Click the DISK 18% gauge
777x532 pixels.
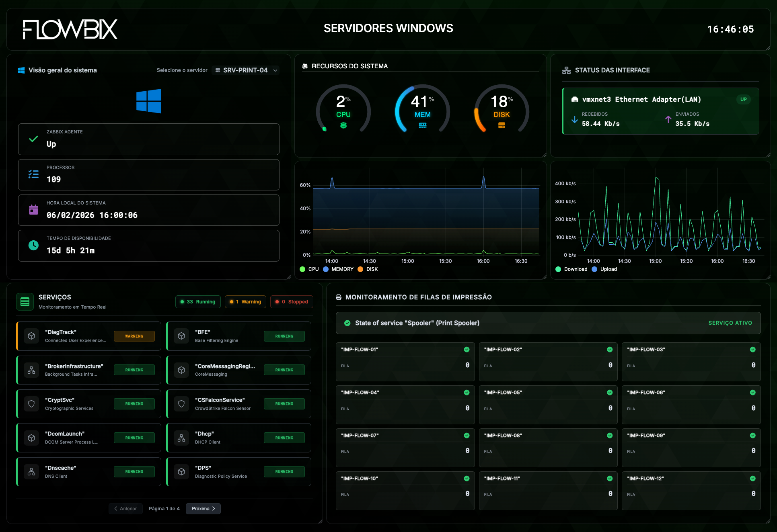[502, 108]
